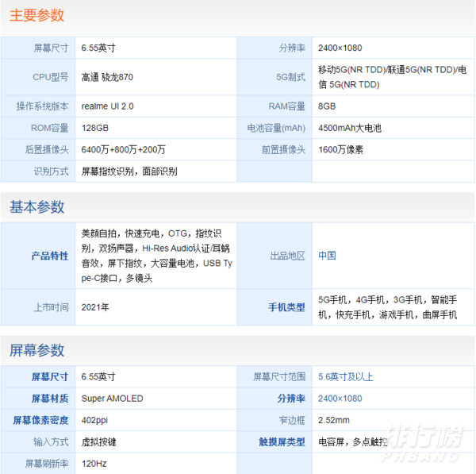Click the 屏幕指纹识别,面部识别 value

click(129, 171)
